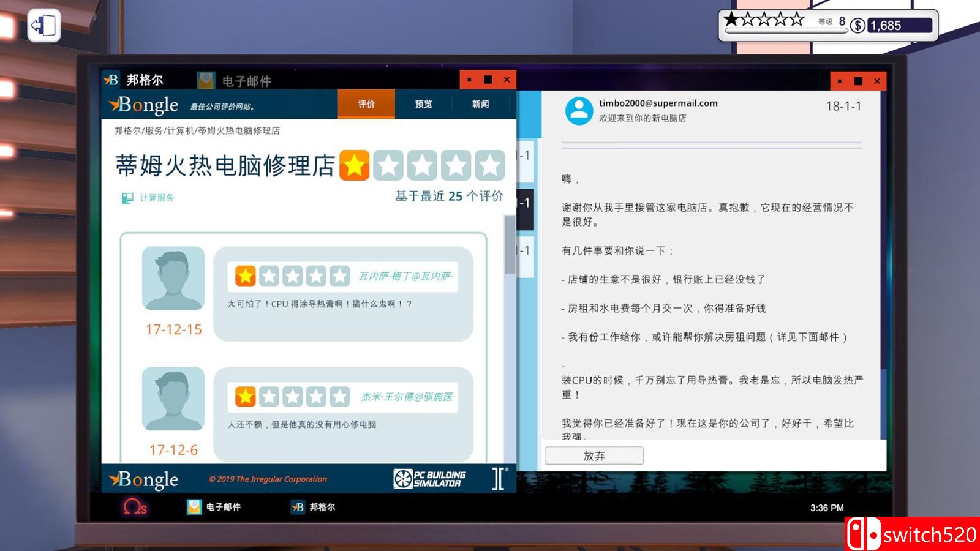
Task: Open the Omega start menu on the taskbar
Action: coord(134,508)
